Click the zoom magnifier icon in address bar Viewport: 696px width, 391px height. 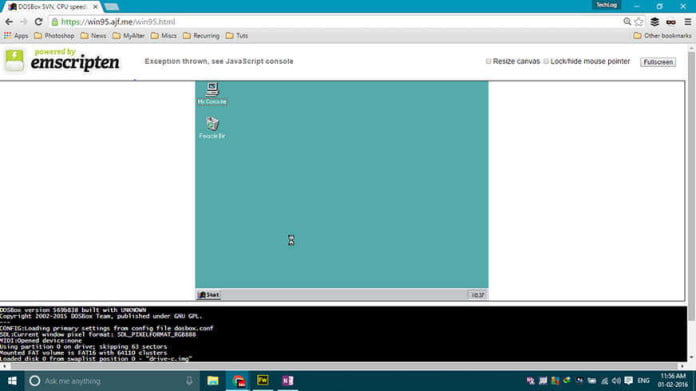click(627, 22)
